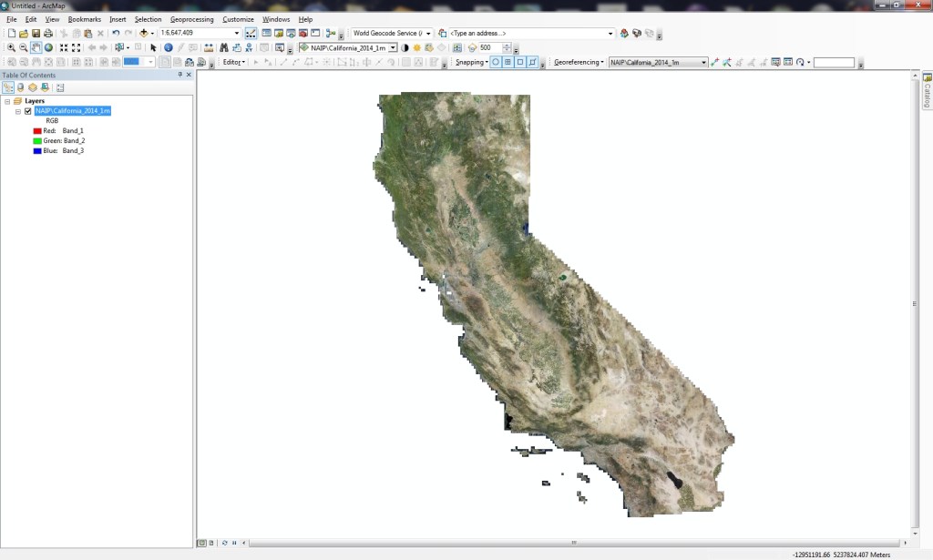The width and height of the screenshot is (933, 560).
Task: Select the Zoom In tool
Action: coord(12,46)
